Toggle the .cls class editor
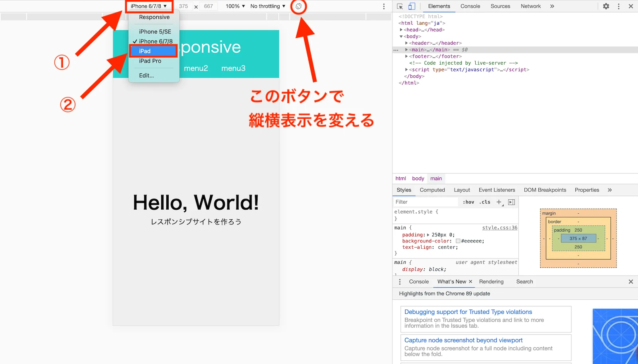Screen dimensions: 638x364 (x=485, y=202)
